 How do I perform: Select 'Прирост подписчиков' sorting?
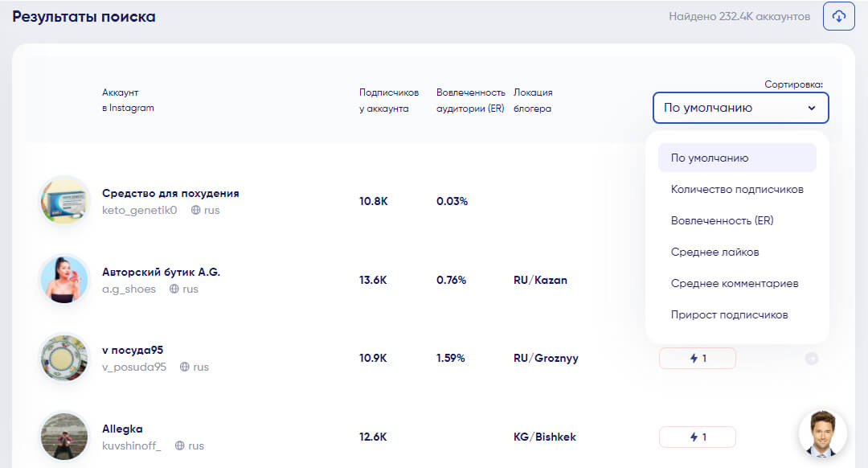click(x=729, y=314)
